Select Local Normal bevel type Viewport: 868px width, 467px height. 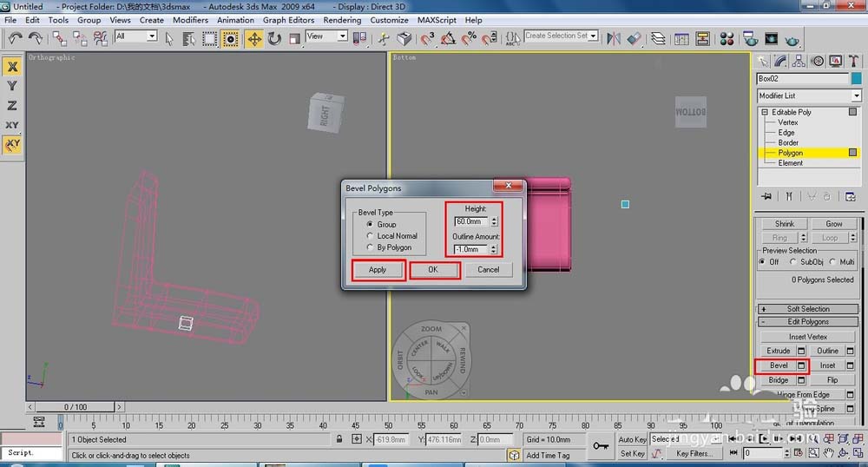point(370,236)
